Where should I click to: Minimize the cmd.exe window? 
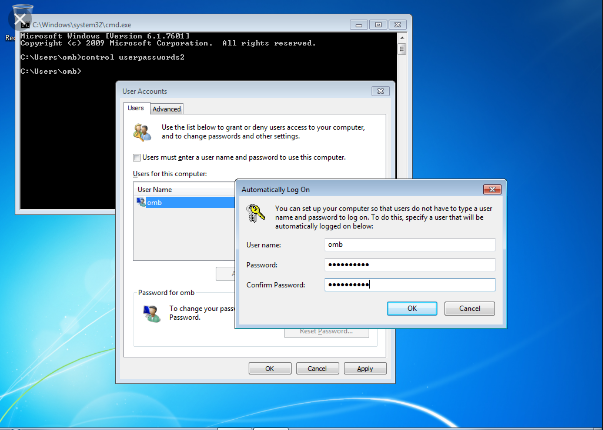(x=358, y=25)
